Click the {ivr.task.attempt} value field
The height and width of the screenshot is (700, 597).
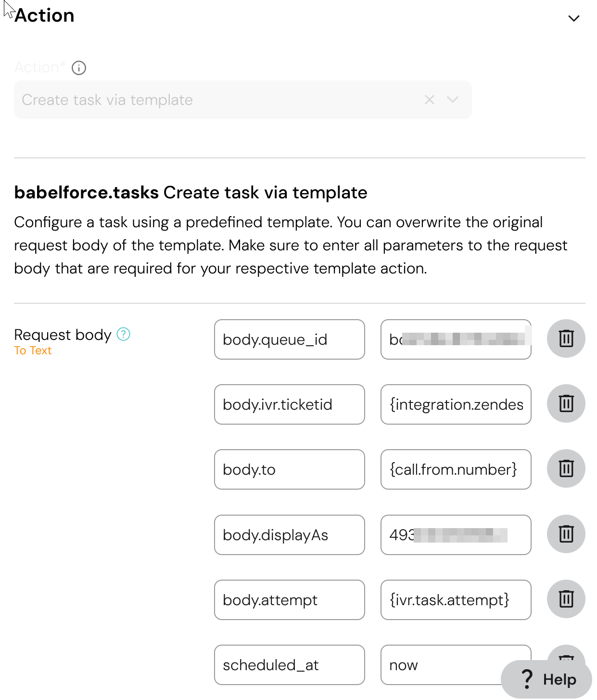(x=456, y=600)
